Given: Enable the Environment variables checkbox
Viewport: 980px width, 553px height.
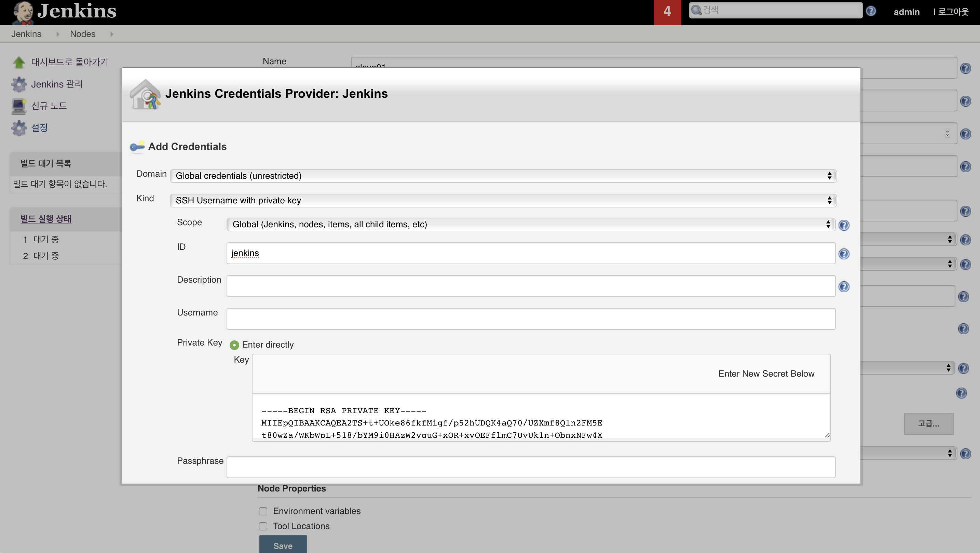Looking at the screenshot, I should tap(263, 511).
